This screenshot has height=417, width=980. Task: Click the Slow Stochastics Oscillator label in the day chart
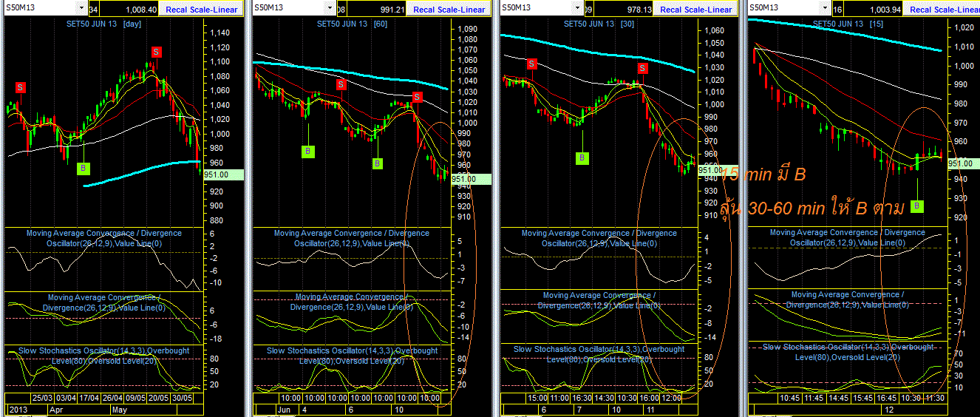coord(105,355)
